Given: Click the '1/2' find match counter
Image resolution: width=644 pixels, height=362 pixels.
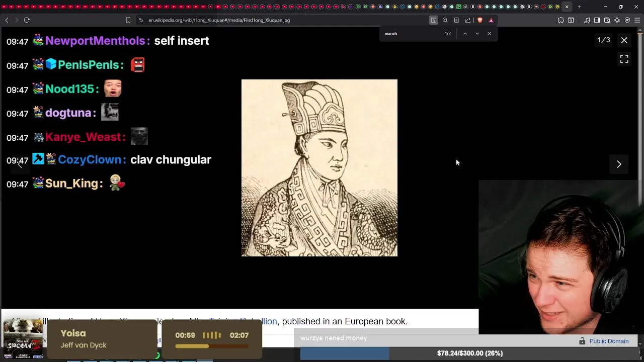Looking at the screenshot, I should pyautogui.click(x=448, y=34).
